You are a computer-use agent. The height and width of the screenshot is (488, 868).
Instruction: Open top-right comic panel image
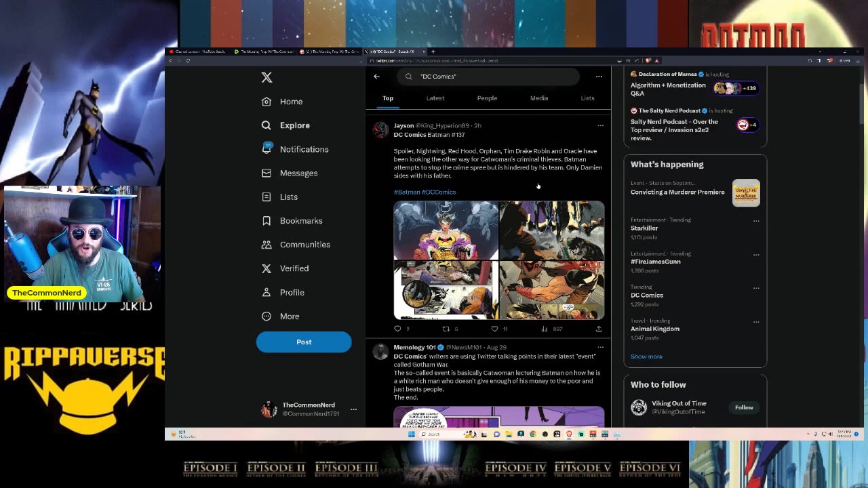[552, 230]
